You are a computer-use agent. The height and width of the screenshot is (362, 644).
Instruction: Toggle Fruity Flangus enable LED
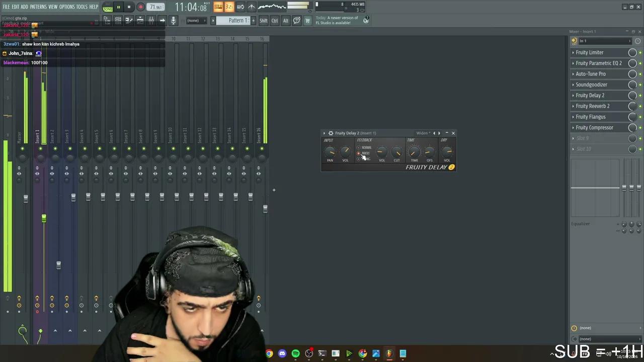point(640,117)
